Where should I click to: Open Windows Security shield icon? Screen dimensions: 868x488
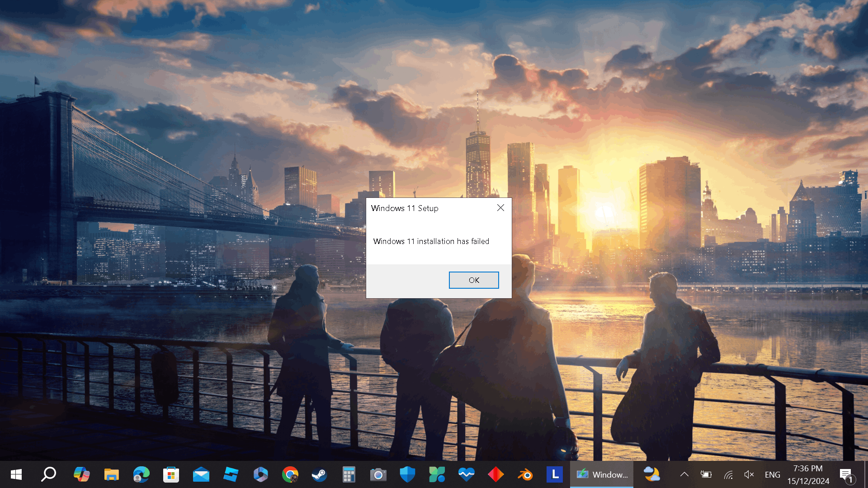(407, 474)
